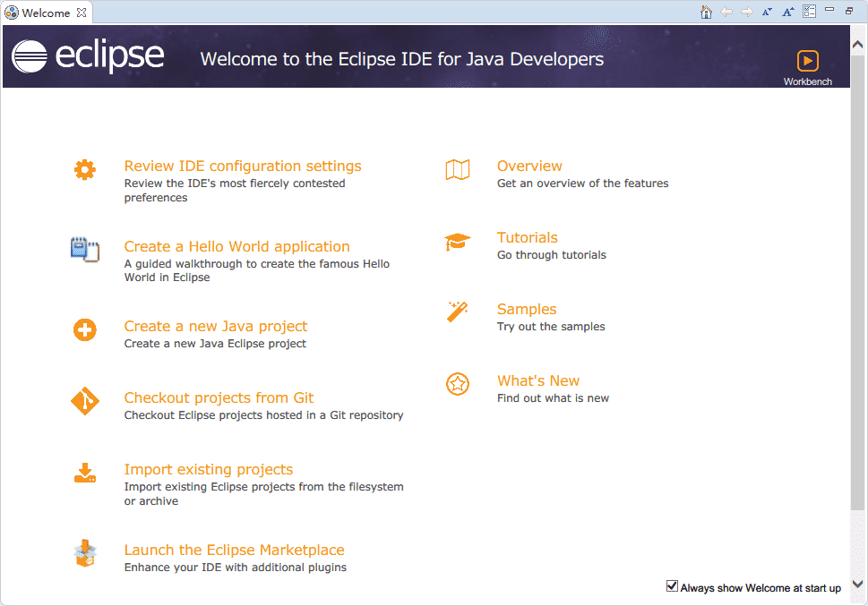The height and width of the screenshot is (606, 868).
Task: Click the reduce font size icon
Action: 767,12
